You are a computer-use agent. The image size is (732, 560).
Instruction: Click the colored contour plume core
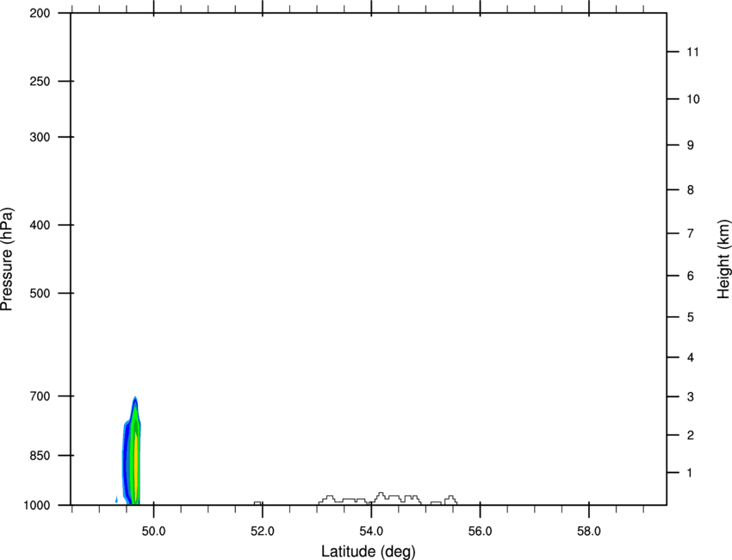click(135, 467)
